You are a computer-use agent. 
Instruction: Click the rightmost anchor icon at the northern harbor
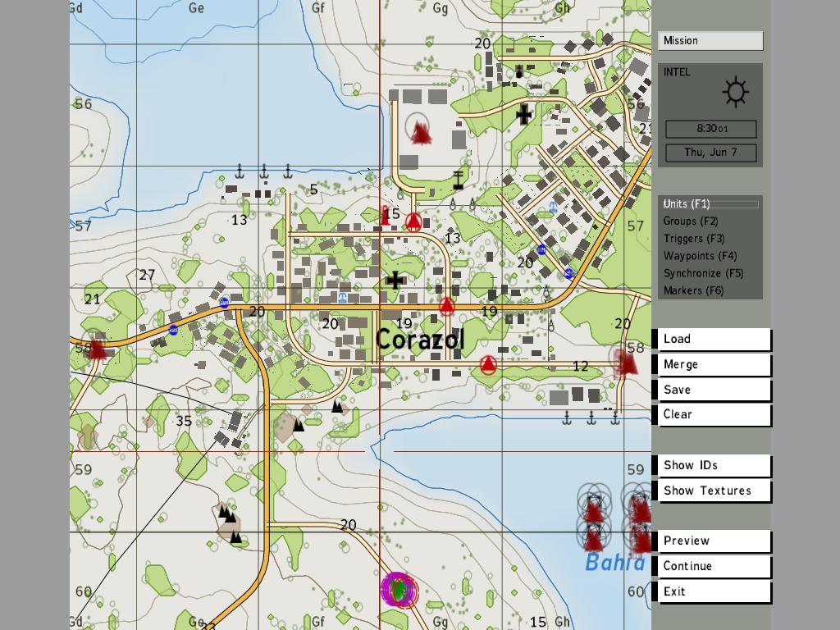[288, 172]
